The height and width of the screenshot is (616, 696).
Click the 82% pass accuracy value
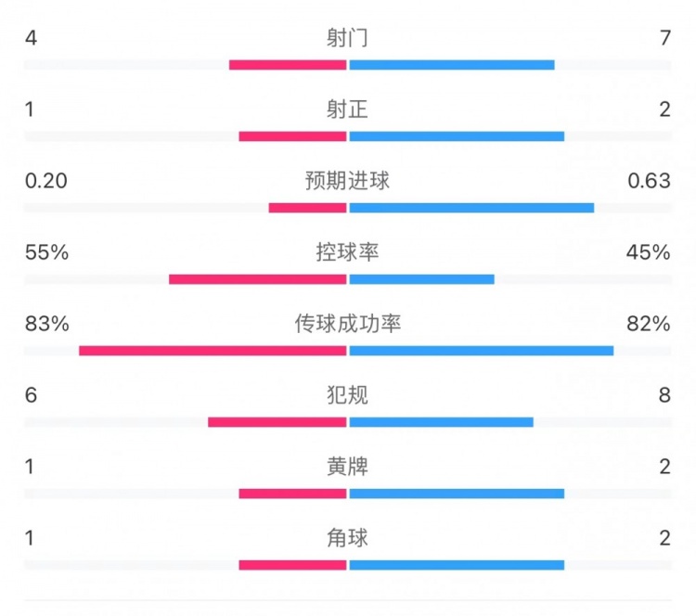point(649,323)
